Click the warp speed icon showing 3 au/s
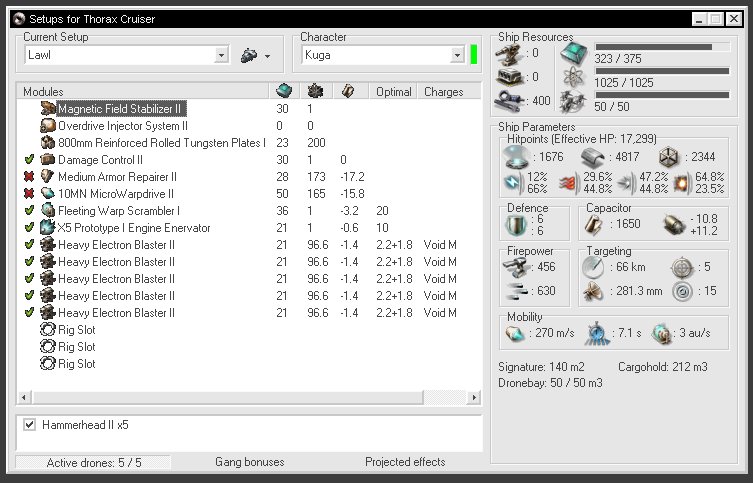 (x=662, y=333)
